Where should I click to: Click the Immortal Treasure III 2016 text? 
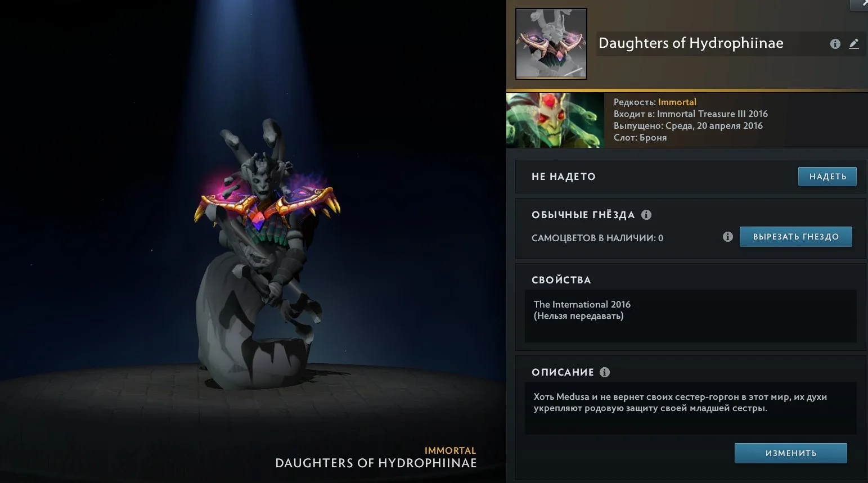712,114
